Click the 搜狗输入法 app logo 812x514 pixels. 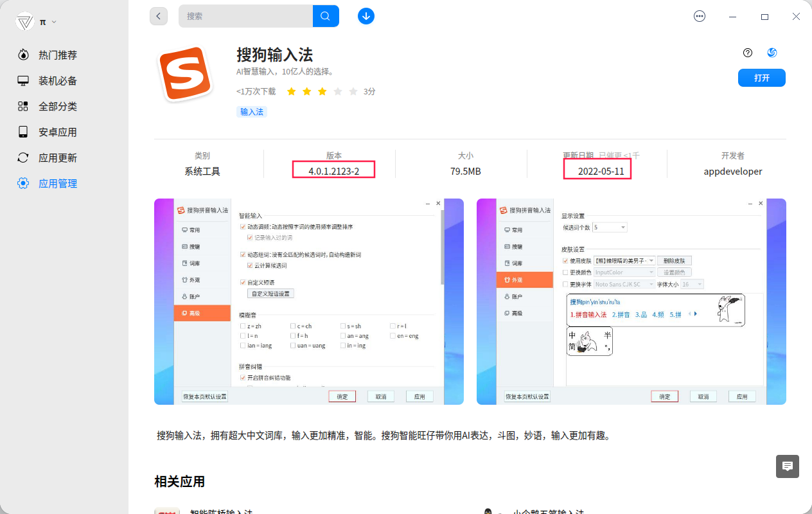coord(186,73)
